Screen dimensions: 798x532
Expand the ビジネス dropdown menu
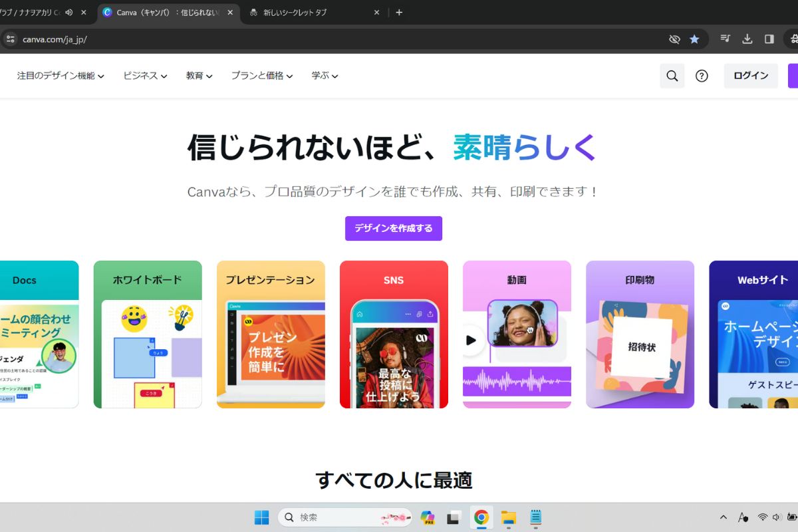tap(145, 76)
